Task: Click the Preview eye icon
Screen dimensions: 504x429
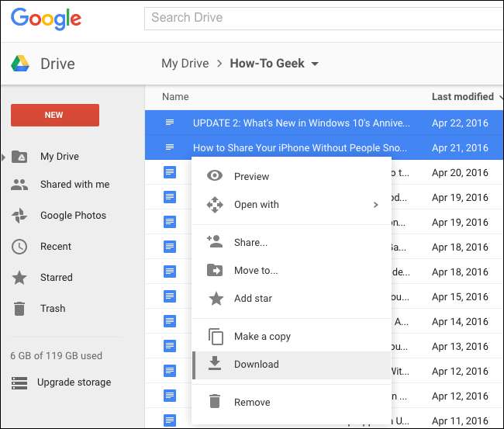Action: [215, 176]
